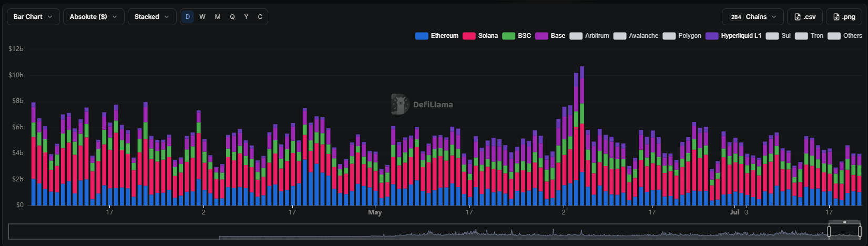Click the tallest bar near June 2
868x246 pixels.
[582, 136]
